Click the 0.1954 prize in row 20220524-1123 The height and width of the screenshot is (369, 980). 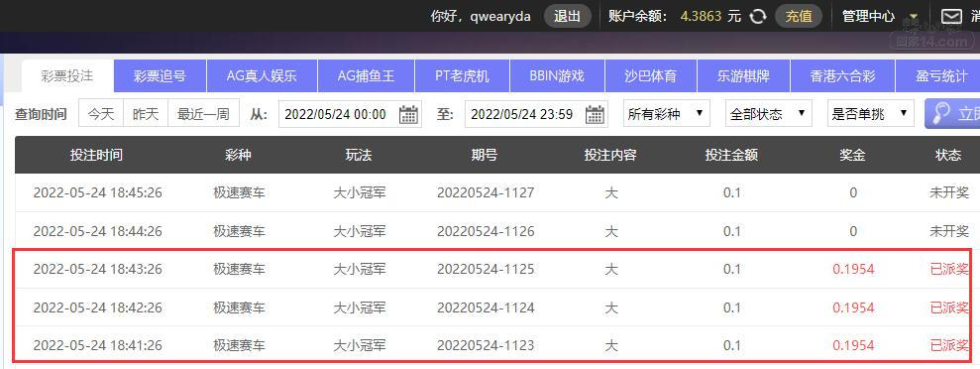click(x=853, y=346)
